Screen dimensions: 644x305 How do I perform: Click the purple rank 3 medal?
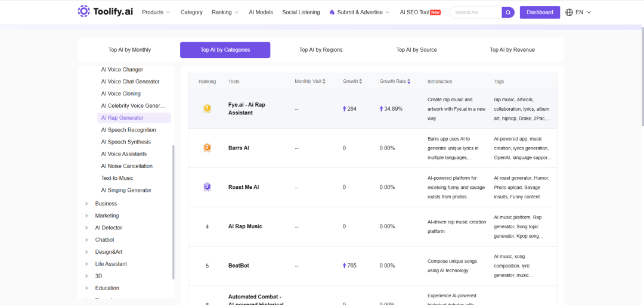pos(207,187)
